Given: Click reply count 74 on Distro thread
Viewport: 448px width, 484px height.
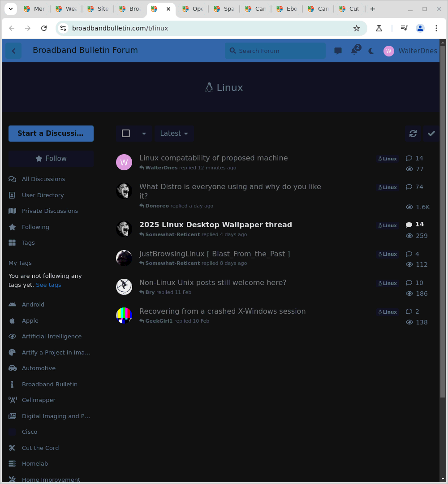Looking at the screenshot, I should point(415,187).
